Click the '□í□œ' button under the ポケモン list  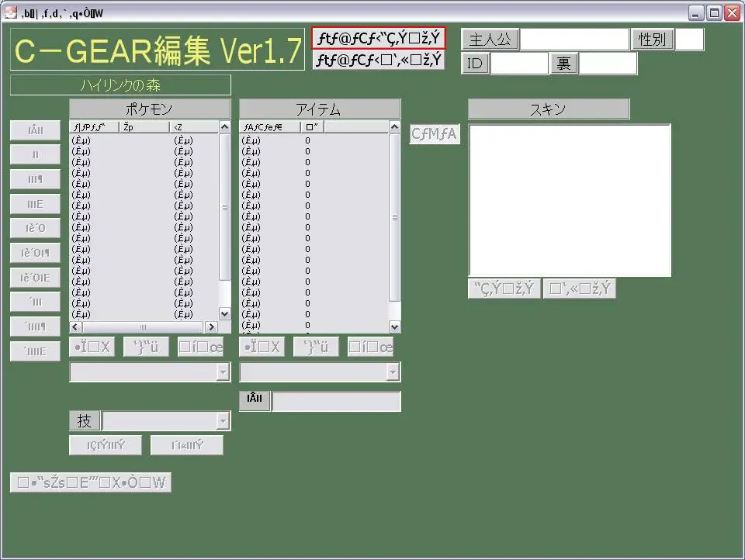tap(200, 347)
